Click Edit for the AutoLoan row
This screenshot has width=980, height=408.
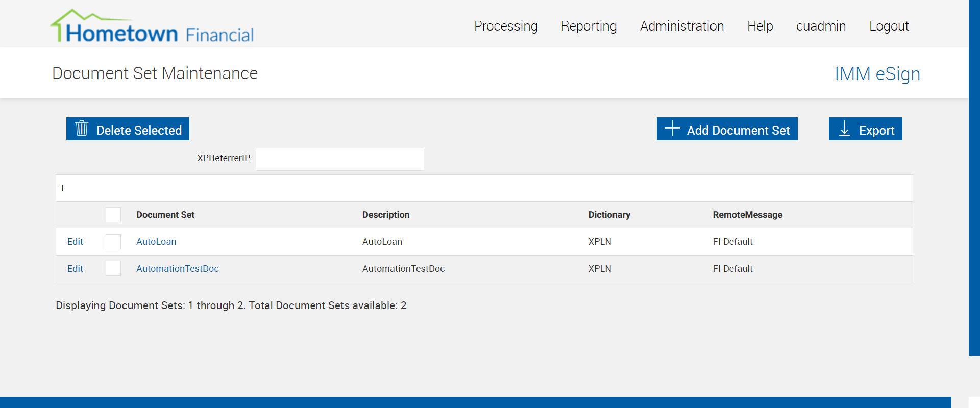75,242
